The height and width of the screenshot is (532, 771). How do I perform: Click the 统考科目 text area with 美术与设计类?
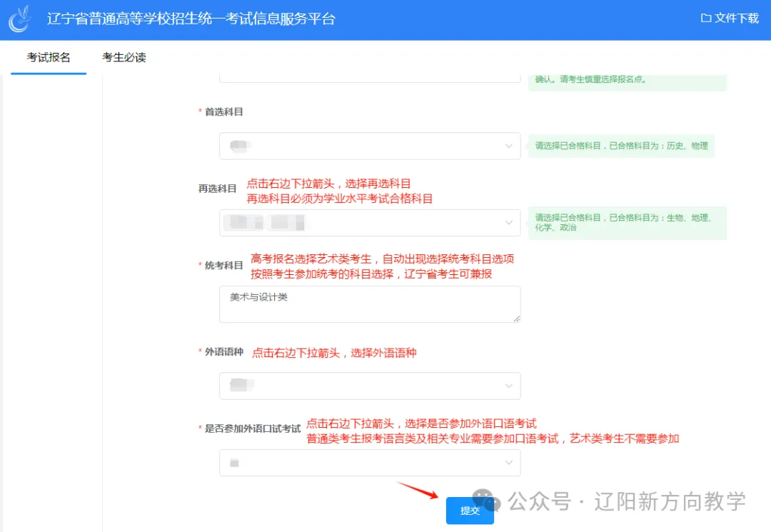coord(370,304)
